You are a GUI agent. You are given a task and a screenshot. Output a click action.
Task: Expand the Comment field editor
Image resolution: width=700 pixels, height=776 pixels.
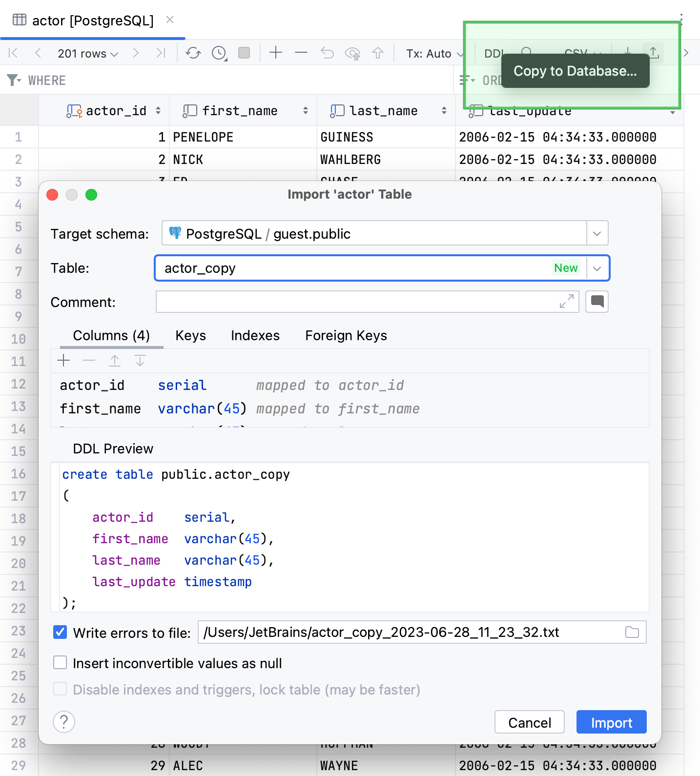566,302
